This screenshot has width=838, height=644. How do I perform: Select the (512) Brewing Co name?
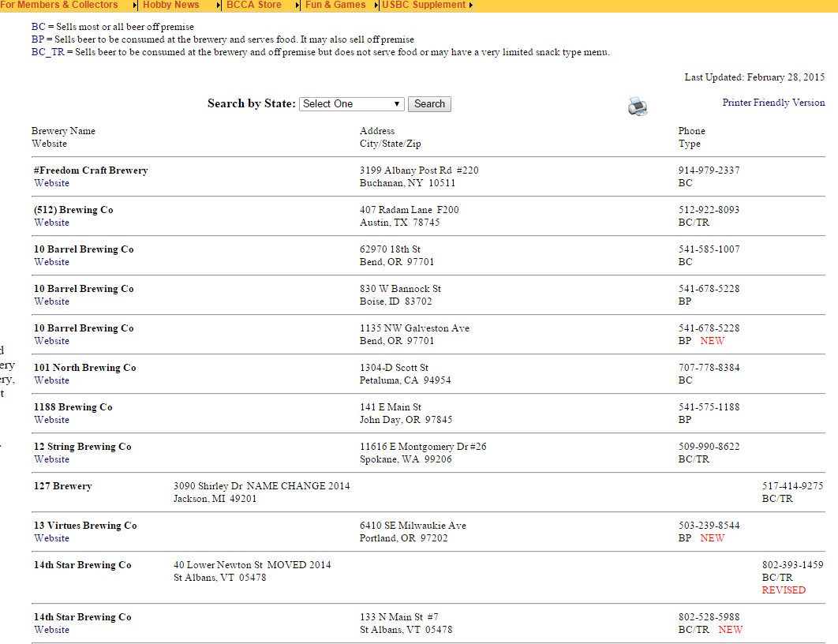73,209
